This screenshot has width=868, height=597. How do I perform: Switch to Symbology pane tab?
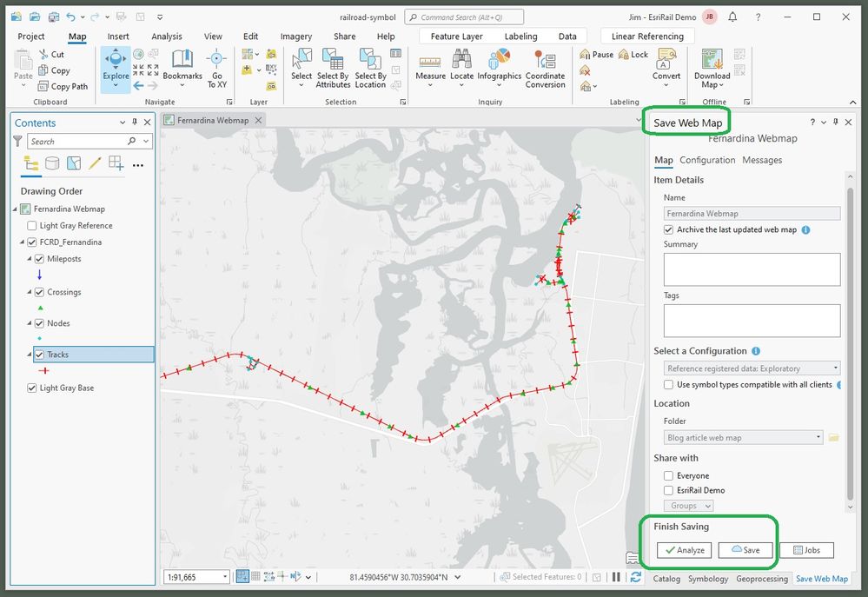[708, 579]
